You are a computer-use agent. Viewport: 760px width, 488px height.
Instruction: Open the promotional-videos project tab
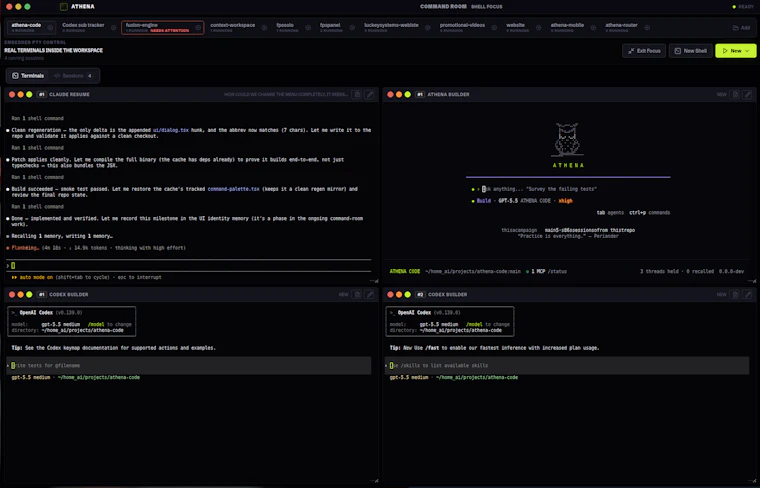pos(462,28)
